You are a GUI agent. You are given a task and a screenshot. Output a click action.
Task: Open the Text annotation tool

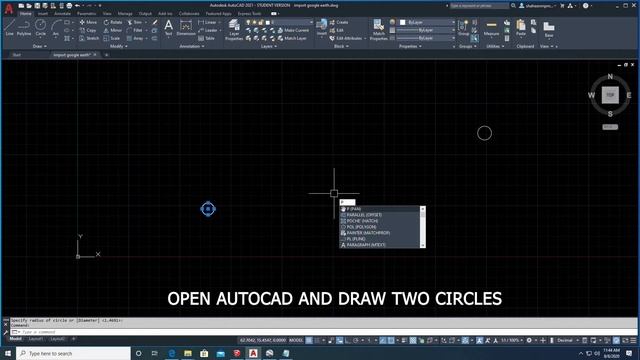click(x=168, y=28)
